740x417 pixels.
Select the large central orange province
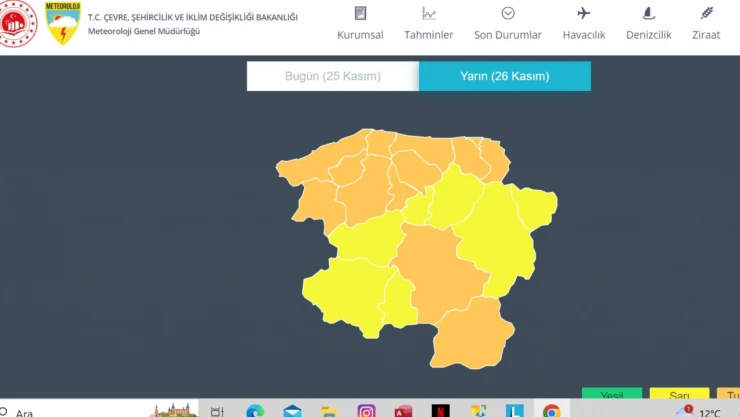[x=439, y=274]
